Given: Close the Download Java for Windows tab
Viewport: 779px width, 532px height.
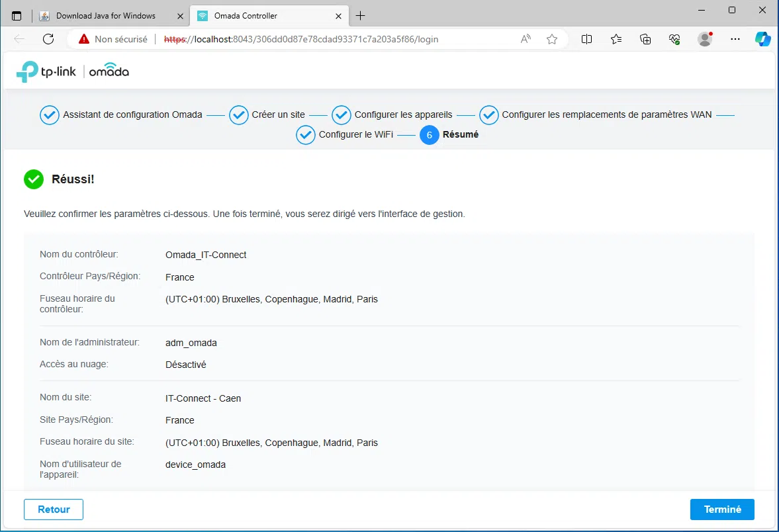Looking at the screenshot, I should pyautogui.click(x=180, y=16).
